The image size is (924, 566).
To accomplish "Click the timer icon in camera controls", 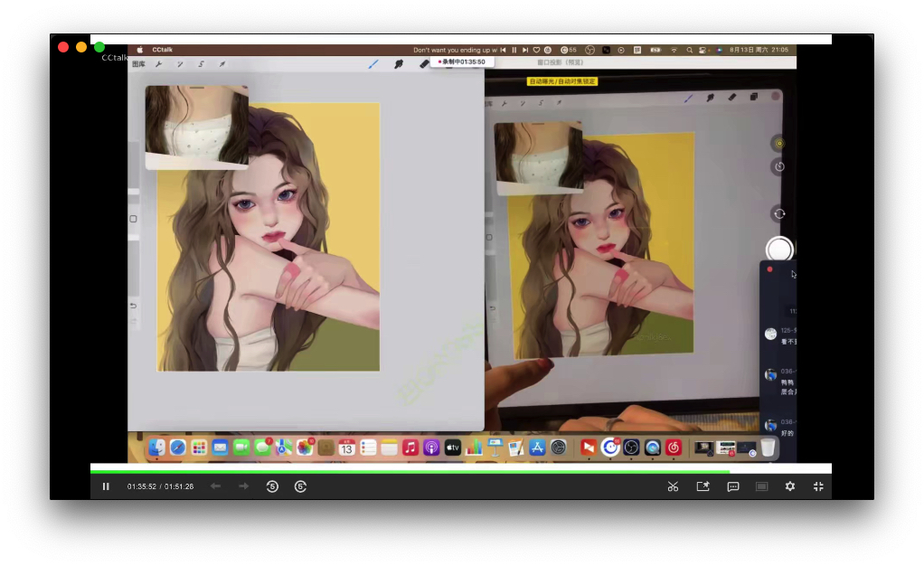I will tap(779, 167).
